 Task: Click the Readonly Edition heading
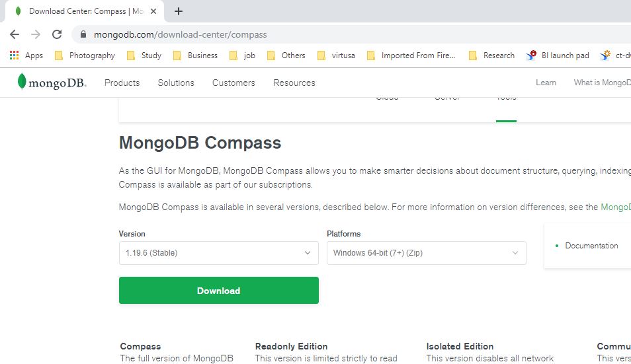[291, 346]
